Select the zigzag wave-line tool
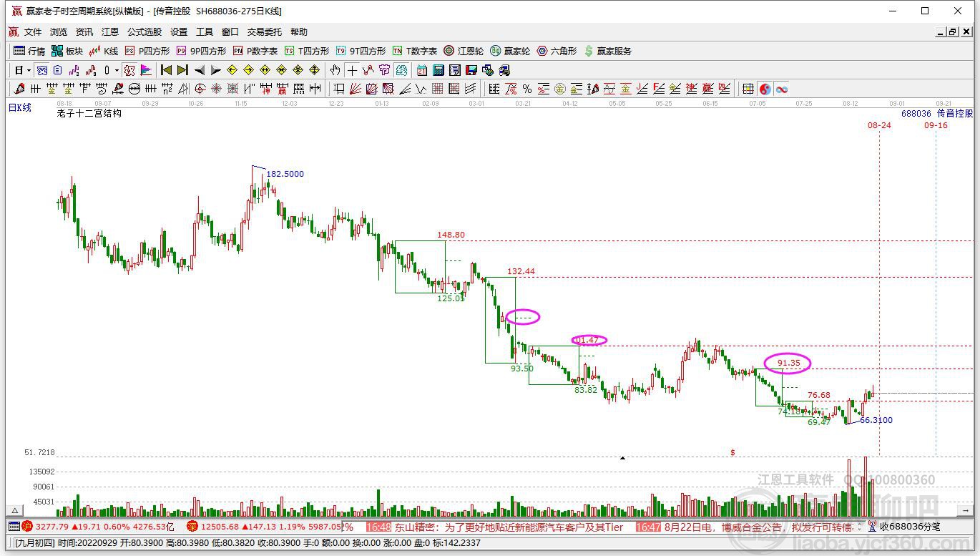Screen dimensions: 980x556 tap(421, 89)
